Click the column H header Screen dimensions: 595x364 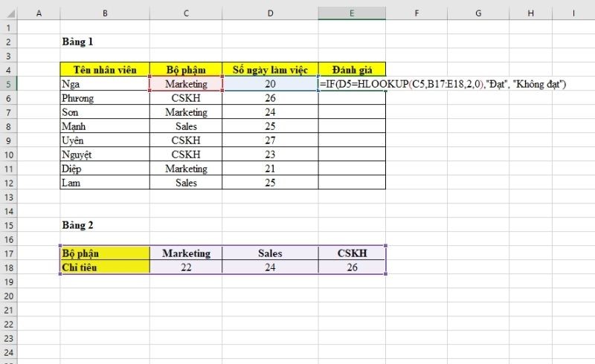click(x=530, y=13)
